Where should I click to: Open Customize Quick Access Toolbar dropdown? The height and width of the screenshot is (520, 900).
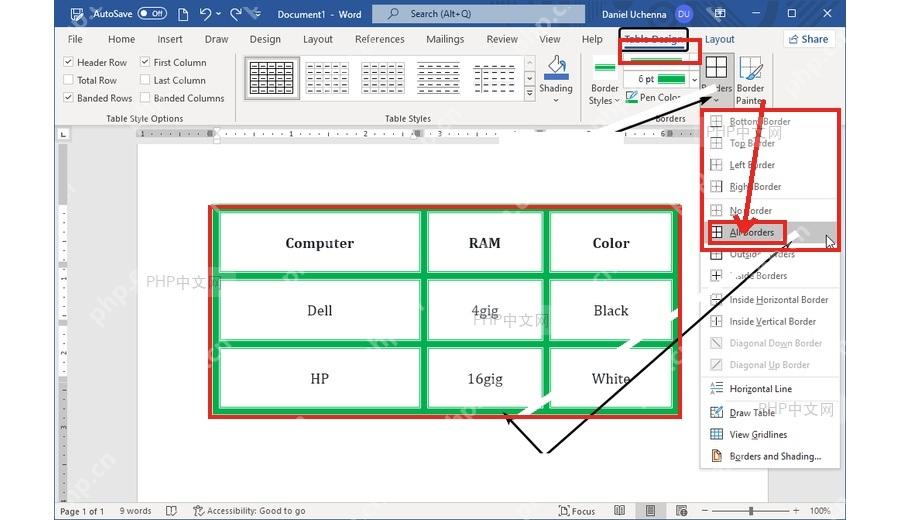[x=257, y=14]
